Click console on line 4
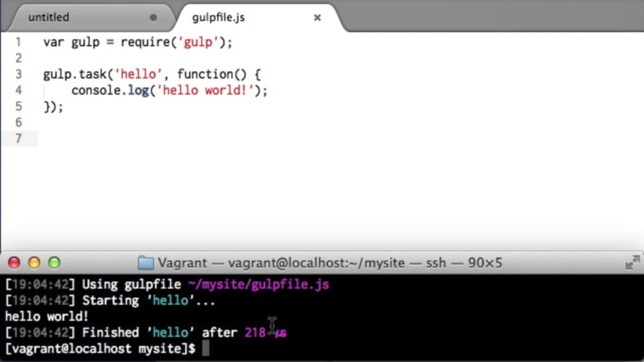644x362 pixels. 96,90
